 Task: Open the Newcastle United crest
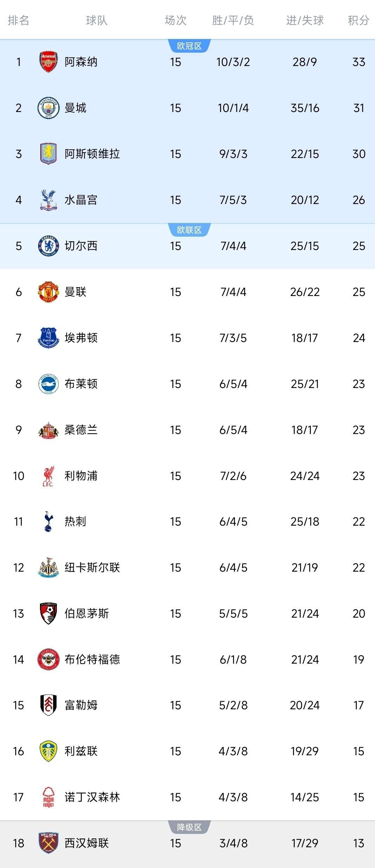click(x=48, y=568)
